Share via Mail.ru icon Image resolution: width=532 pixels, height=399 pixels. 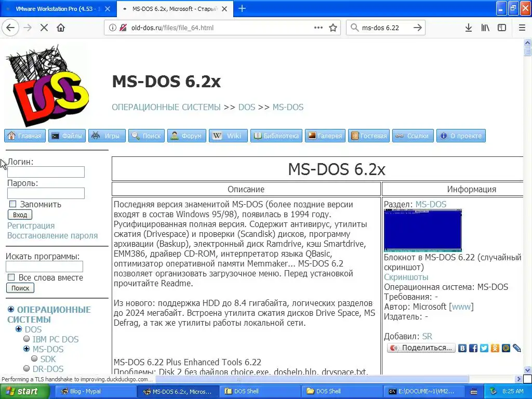[506, 348]
